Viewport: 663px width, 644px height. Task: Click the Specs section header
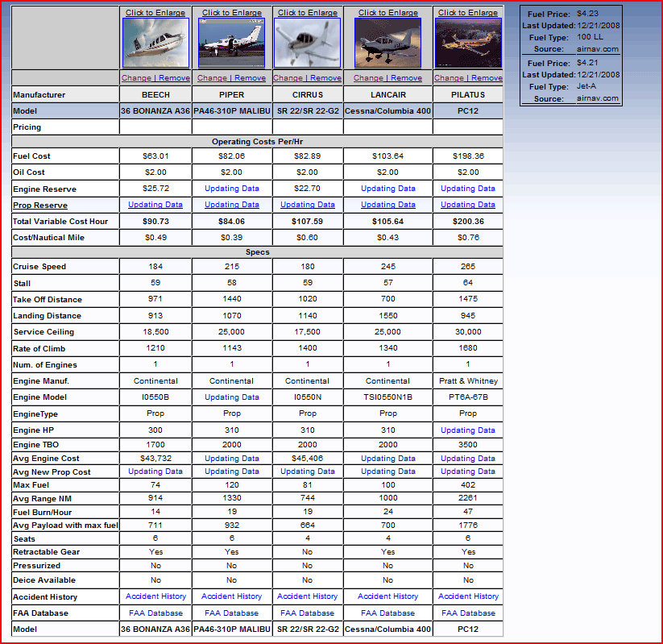[257, 252]
